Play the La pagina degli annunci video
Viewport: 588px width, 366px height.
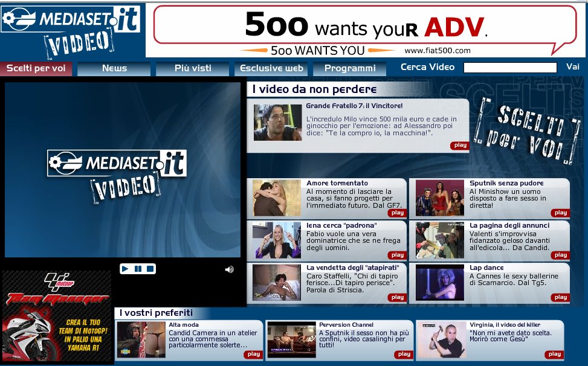click(560, 255)
